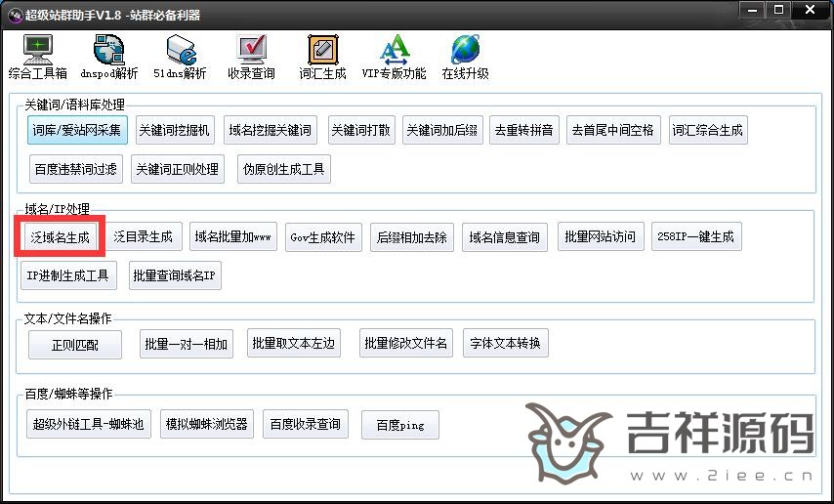Image resolution: width=834 pixels, height=504 pixels.
Task: Launch 关键词挖掘机 tool
Action: (x=175, y=130)
